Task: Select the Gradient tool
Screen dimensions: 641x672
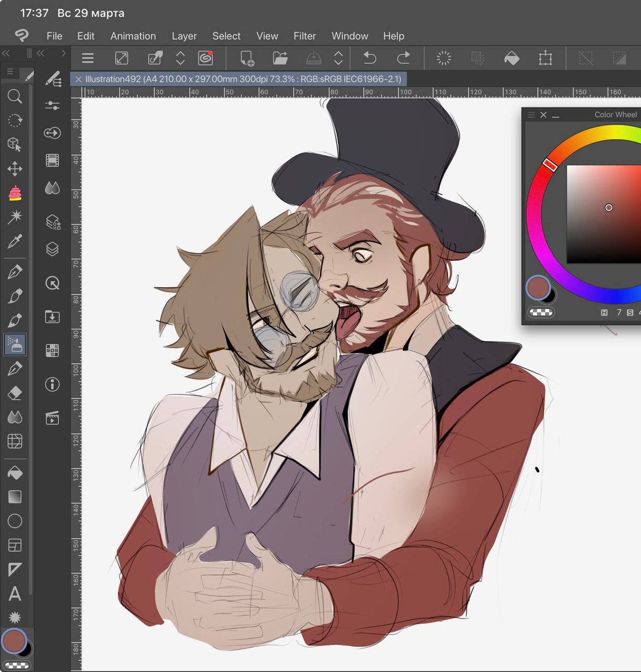Action: [15, 497]
